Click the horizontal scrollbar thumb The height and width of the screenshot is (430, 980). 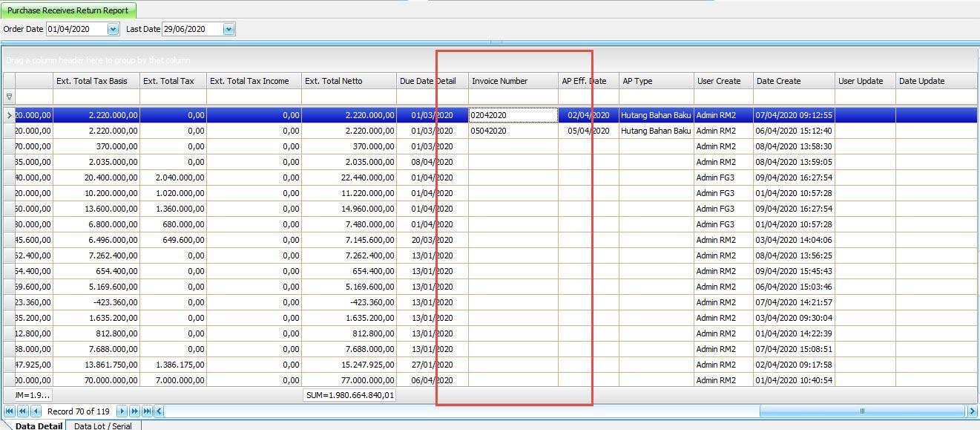coord(862,411)
